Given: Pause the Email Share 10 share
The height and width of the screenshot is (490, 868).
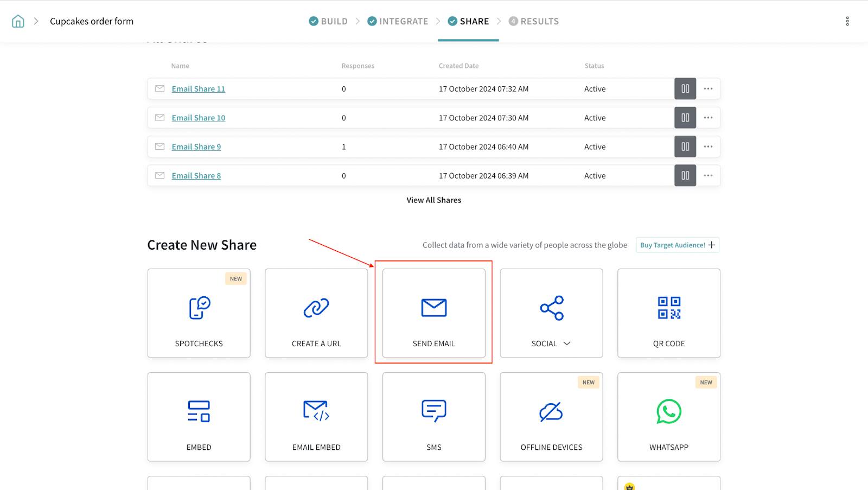Looking at the screenshot, I should coord(685,118).
